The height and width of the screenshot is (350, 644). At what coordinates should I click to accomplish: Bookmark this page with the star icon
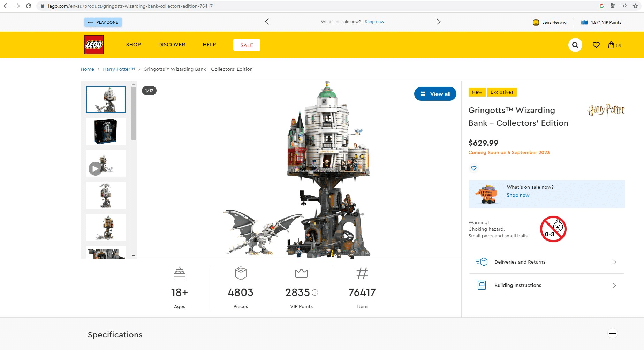635,6
